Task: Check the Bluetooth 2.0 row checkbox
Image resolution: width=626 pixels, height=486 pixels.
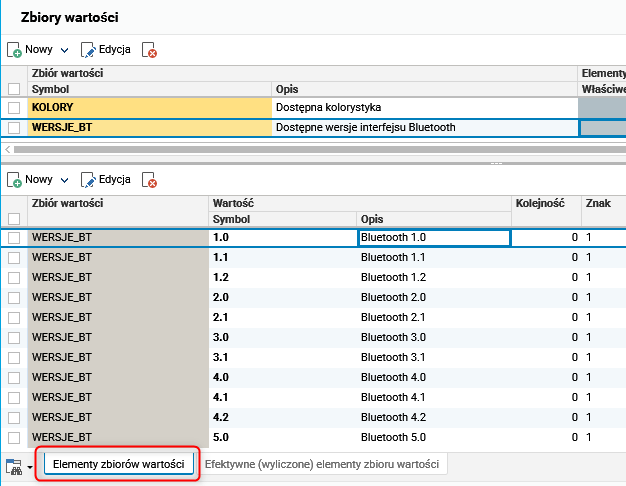Action: (14, 297)
